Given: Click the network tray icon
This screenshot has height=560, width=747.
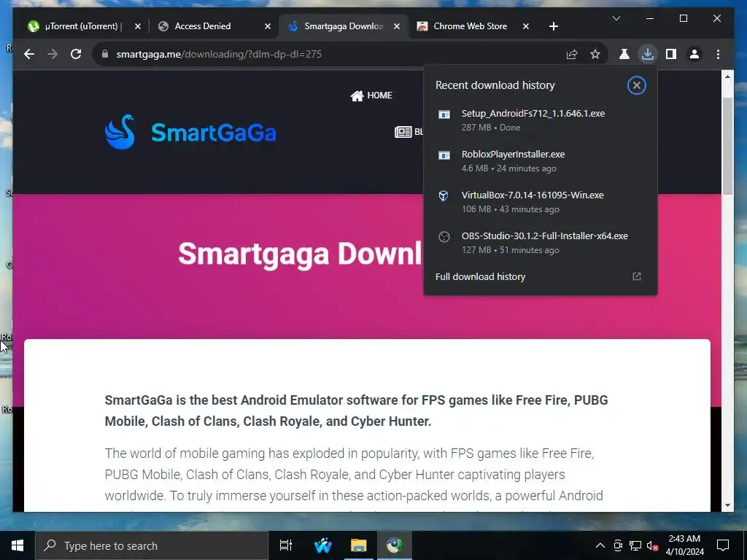Looking at the screenshot, I should [635, 545].
